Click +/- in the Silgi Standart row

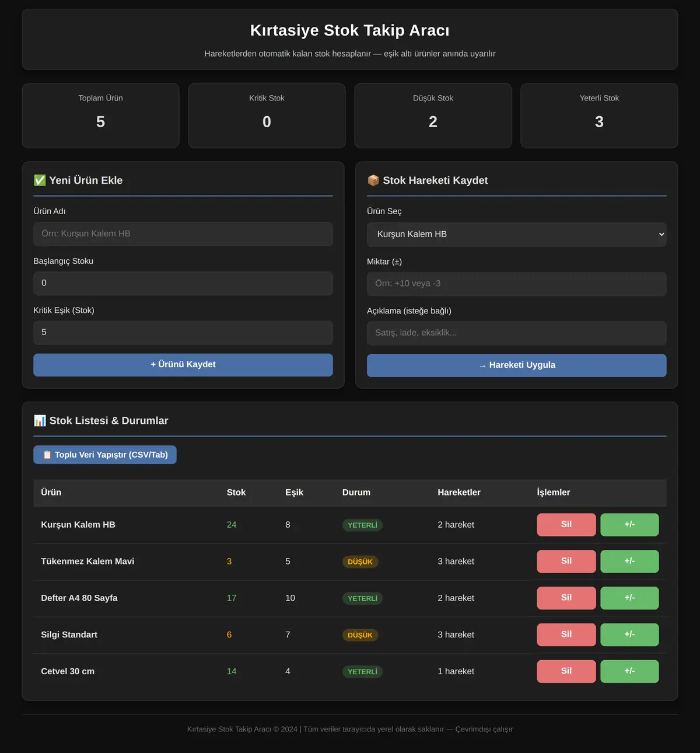[629, 635]
